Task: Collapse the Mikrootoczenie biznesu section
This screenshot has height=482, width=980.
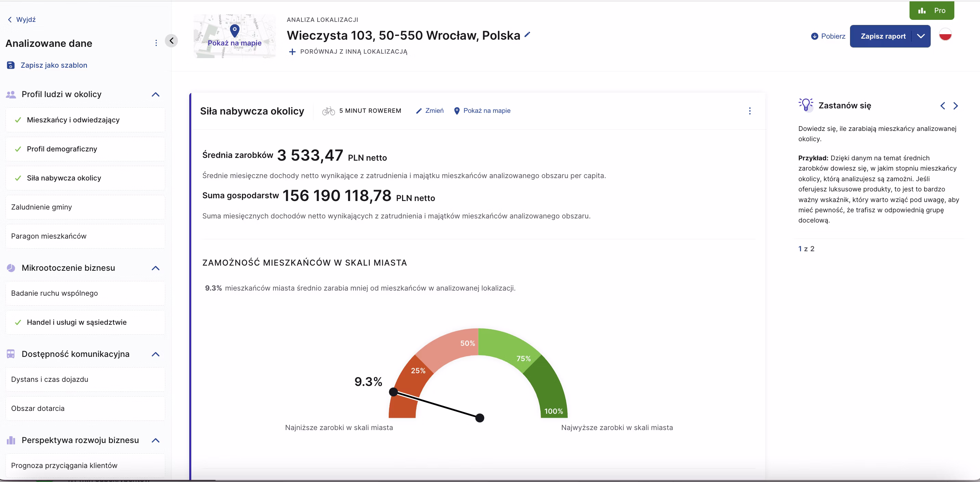Action: (155, 268)
